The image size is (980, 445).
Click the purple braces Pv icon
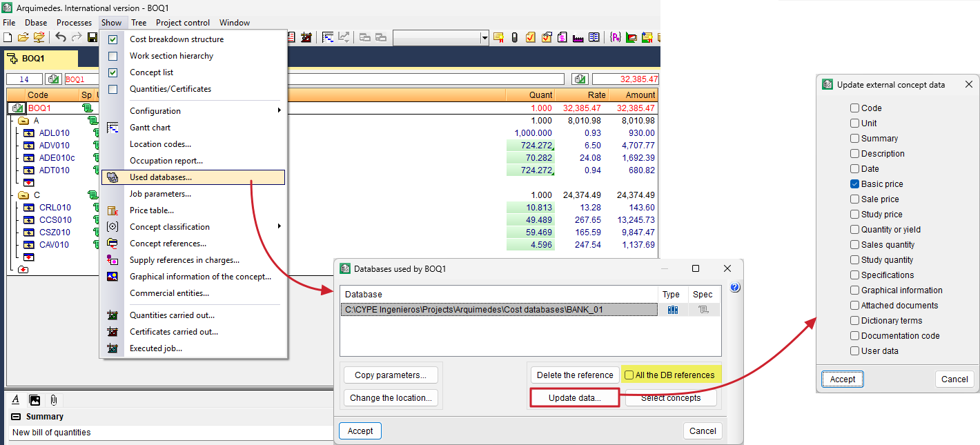615,37
